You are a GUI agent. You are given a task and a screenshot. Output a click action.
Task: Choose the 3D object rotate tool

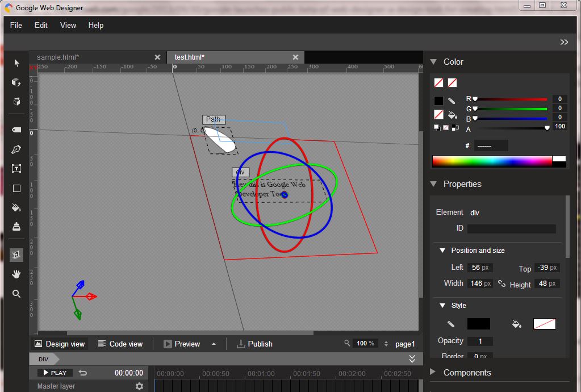16,82
